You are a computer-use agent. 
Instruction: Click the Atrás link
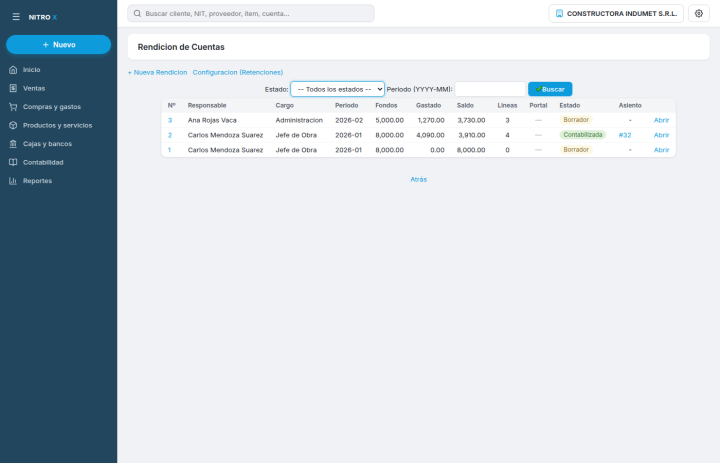[x=418, y=180]
